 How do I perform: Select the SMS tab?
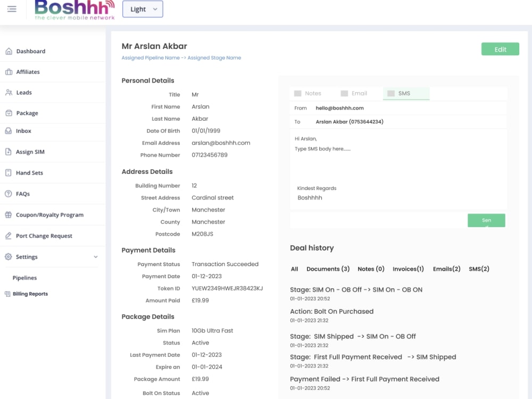click(x=406, y=93)
